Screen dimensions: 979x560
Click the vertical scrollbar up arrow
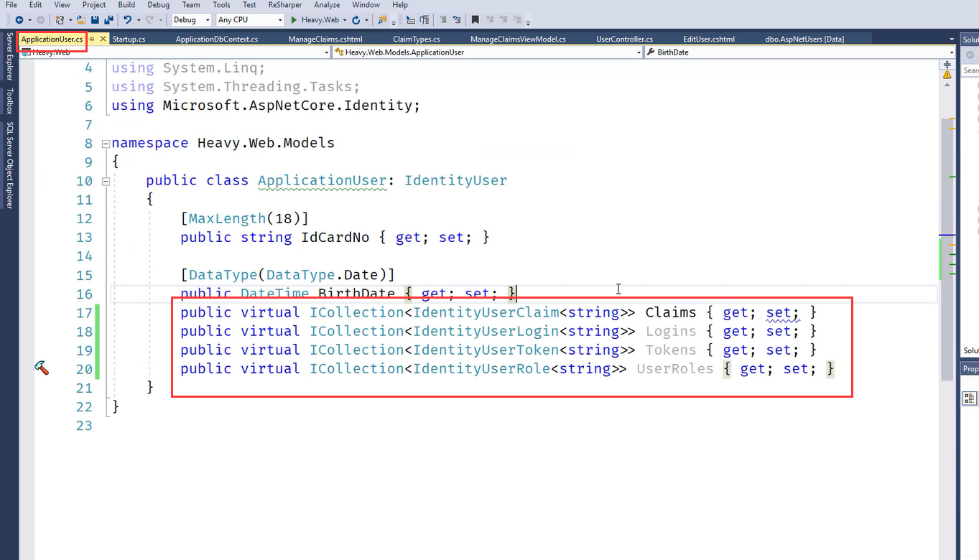(948, 85)
